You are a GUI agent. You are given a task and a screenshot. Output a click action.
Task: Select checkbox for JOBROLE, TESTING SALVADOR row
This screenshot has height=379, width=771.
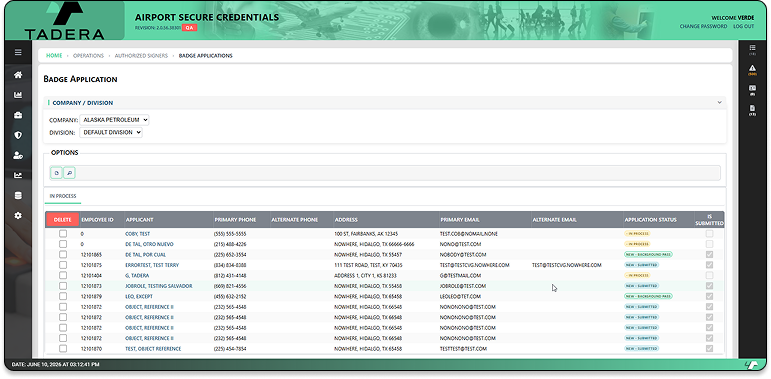pyautogui.click(x=63, y=286)
